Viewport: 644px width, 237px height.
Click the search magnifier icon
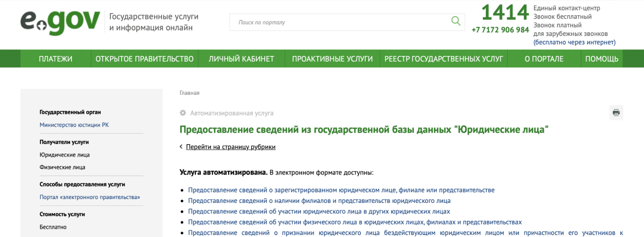tap(456, 21)
